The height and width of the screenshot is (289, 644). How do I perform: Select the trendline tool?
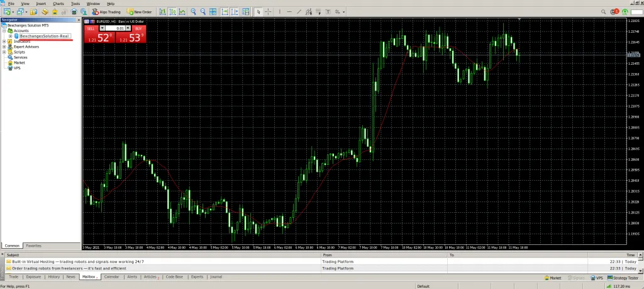[299, 11]
